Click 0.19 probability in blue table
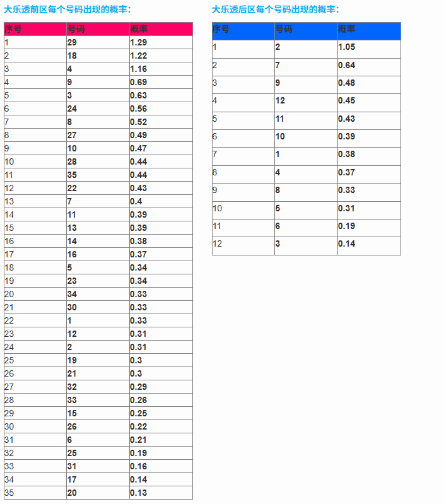The image size is (444, 504). [x=347, y=226]
